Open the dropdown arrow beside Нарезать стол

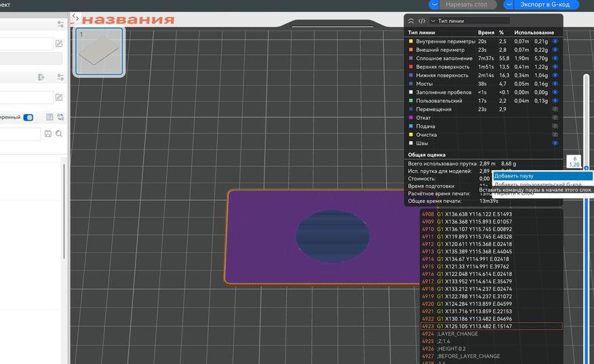click(434, 4)
